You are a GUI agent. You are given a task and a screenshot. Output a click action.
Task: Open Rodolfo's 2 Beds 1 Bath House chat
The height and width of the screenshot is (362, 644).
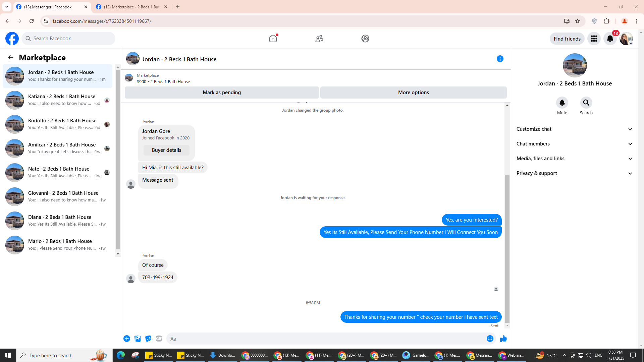(x=58, y=124)
